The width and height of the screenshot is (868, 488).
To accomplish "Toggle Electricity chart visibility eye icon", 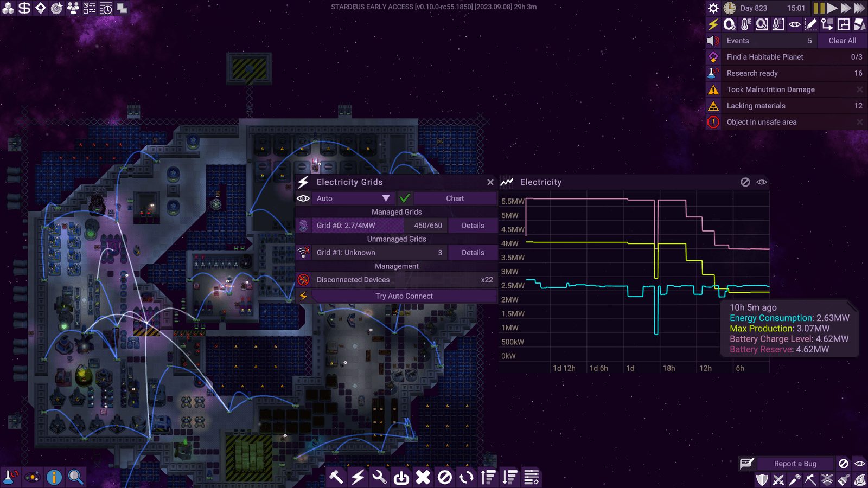I will (x=762, y=182).
